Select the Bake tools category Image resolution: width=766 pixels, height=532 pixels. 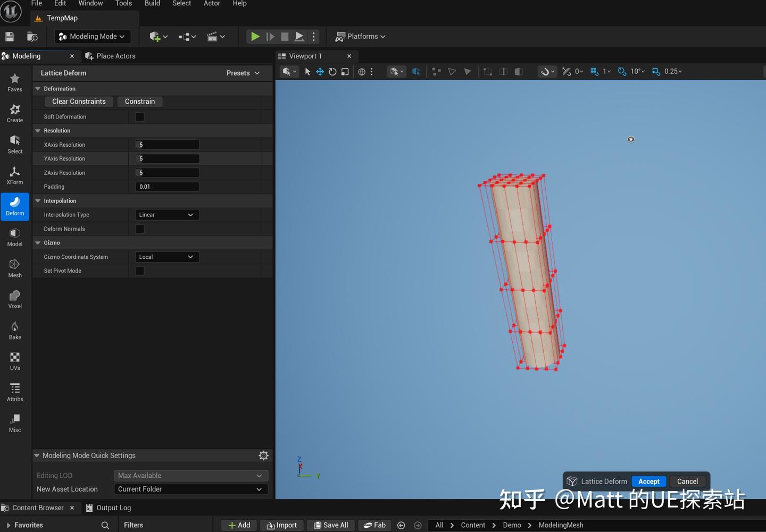coord(14,330)
